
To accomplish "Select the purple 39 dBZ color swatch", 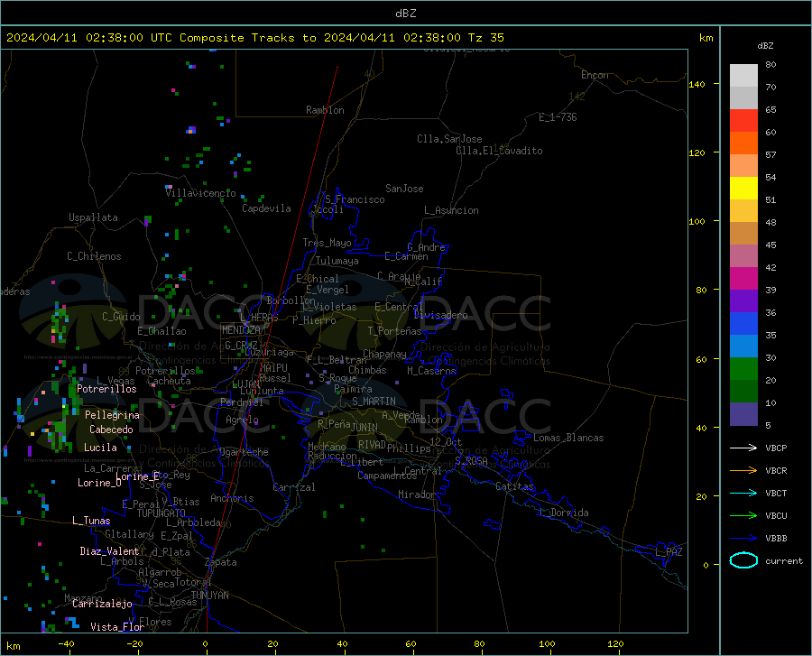I will click(743, 301).
